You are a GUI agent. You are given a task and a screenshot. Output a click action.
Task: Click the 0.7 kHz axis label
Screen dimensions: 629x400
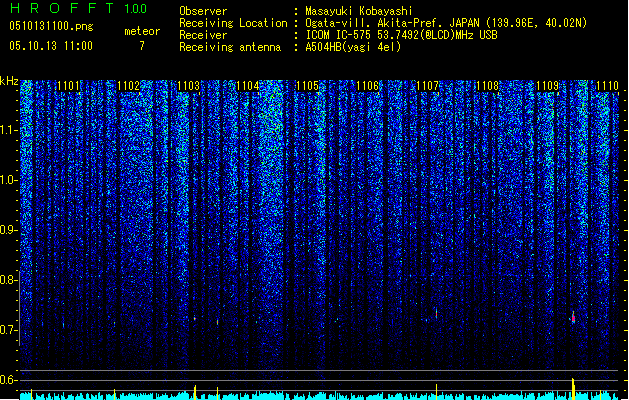tap(9, 330)
